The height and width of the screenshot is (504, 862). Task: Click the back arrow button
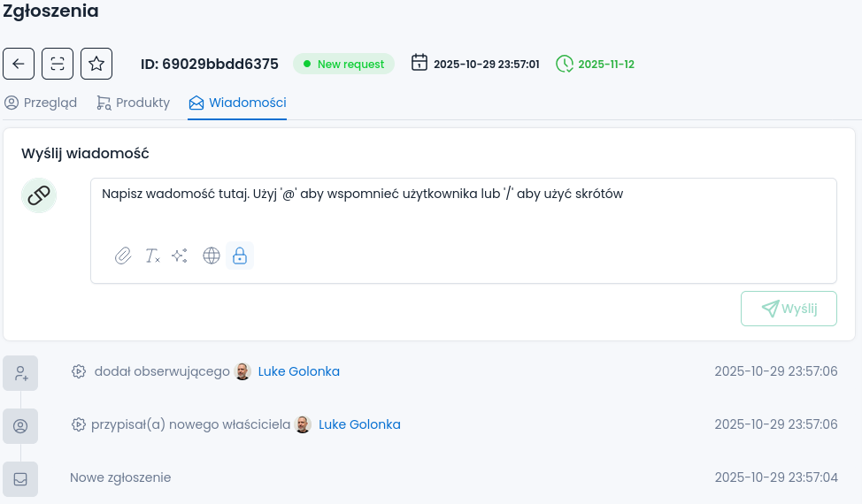click(19, 64)
